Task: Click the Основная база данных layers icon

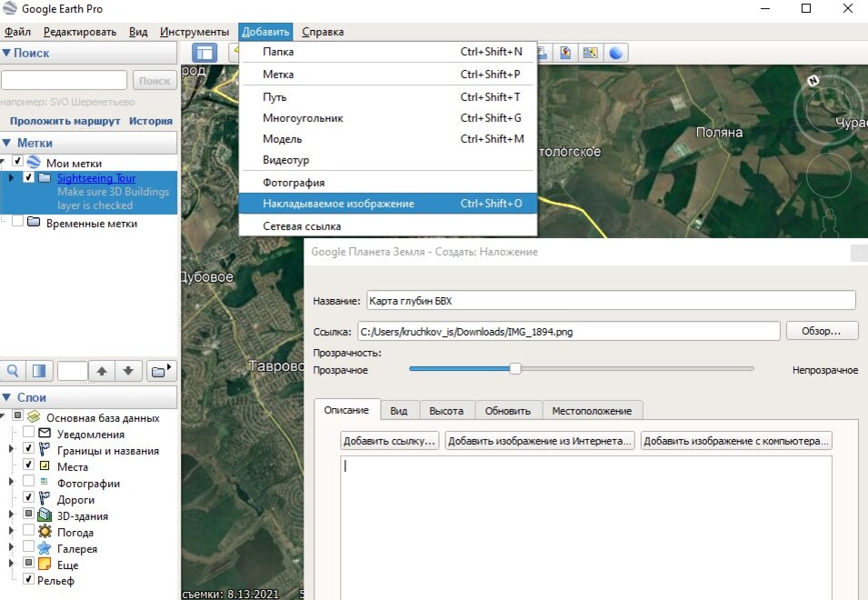Action: pos(34,416)
